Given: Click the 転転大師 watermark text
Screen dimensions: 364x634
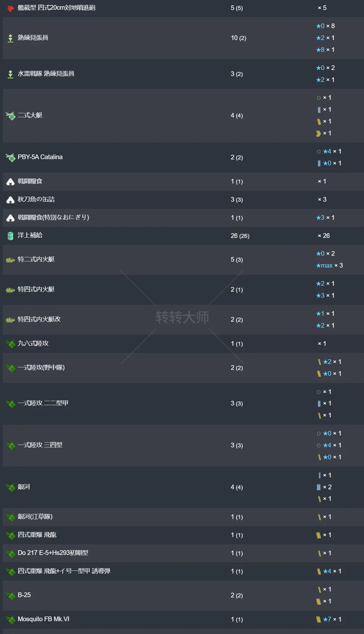Looking at the screenshot, I should click(182, 317).
